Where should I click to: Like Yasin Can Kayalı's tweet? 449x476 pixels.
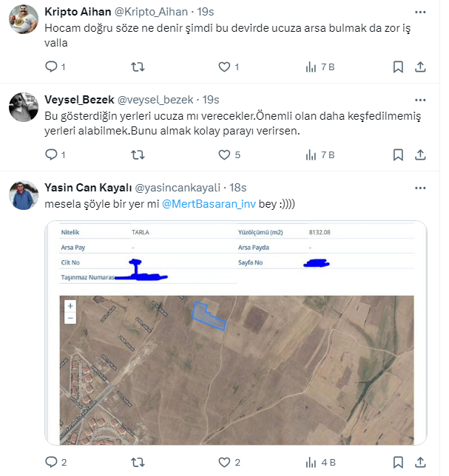pos(225,463)
